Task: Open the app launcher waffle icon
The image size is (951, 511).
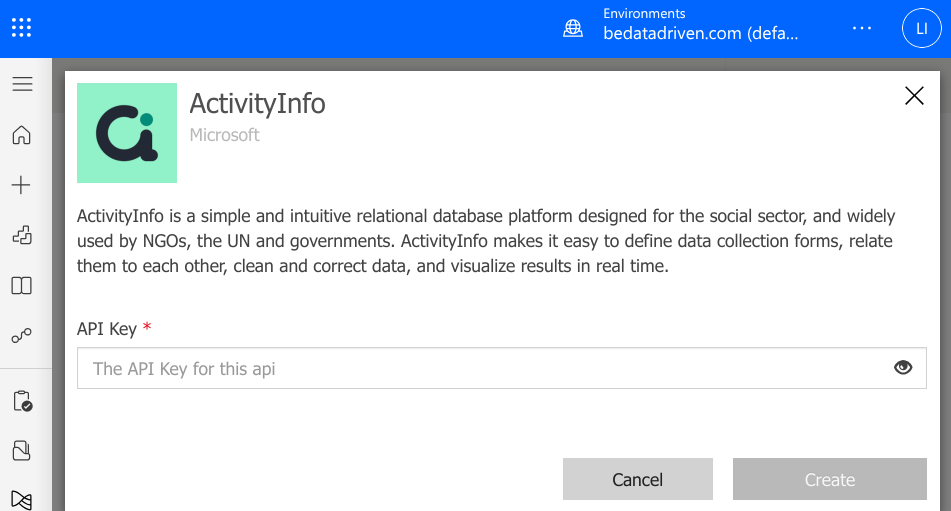Action: [21, 27]
